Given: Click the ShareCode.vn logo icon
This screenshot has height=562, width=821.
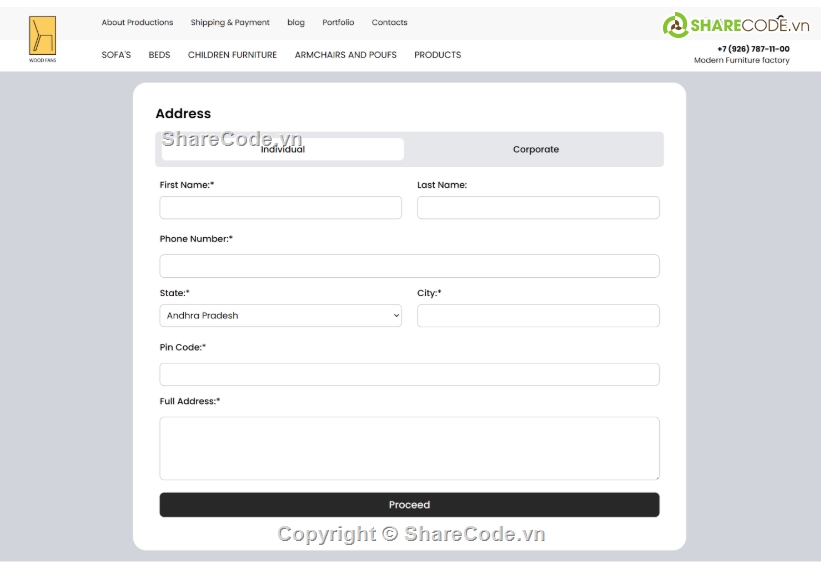Looking at the screenshot, I should (675, 26).
